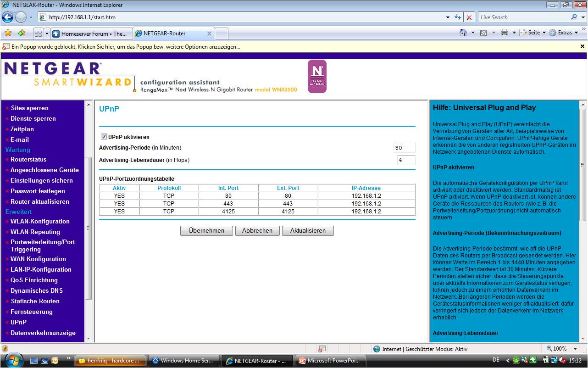Open Sites sperren in sidebar
The image size is (588, 368).
(x=29, y=108)
